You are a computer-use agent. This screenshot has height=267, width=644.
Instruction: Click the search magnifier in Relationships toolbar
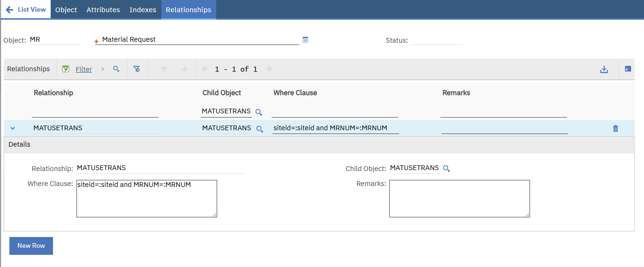point(116,69)
